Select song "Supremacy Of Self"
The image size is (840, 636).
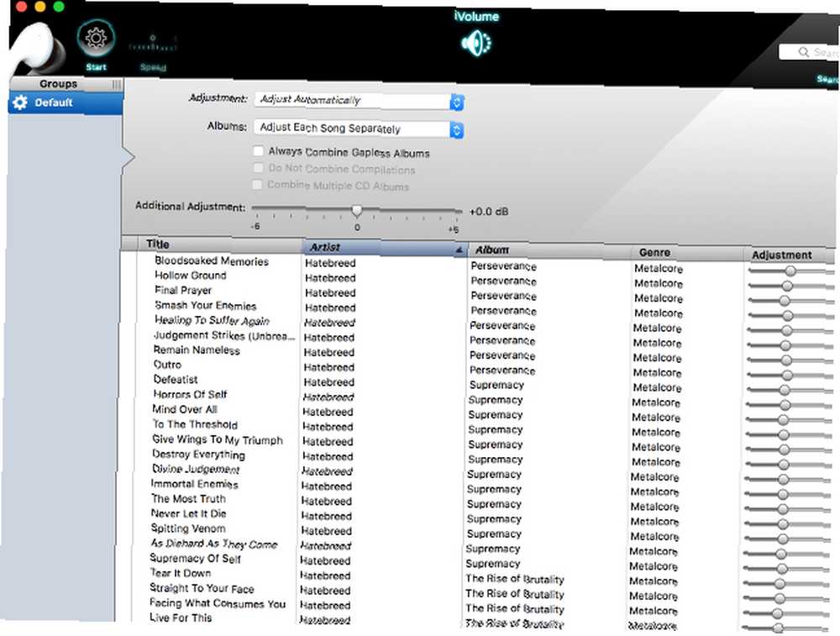point(195,559)
